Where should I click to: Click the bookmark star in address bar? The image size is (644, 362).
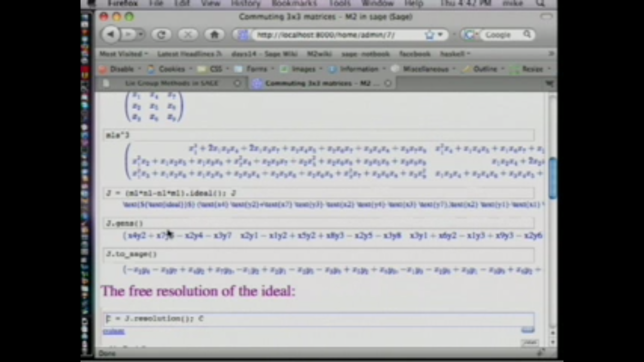(x=429, y=35)
